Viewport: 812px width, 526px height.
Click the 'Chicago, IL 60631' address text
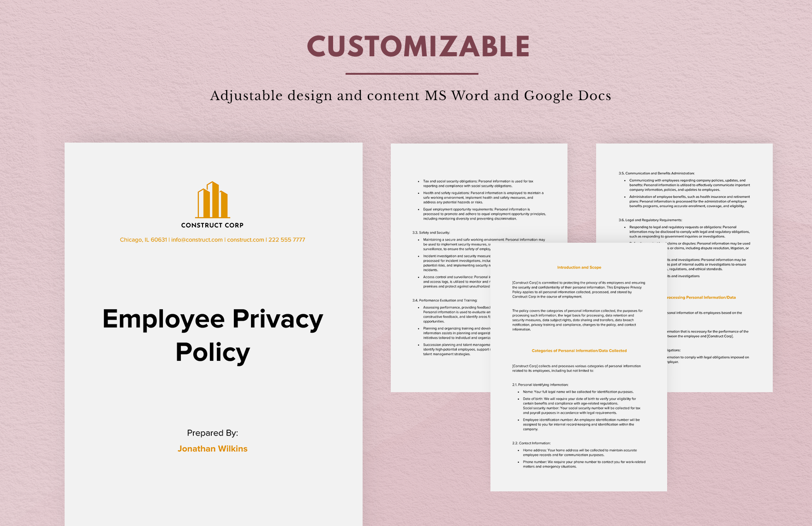pos(143,239)
